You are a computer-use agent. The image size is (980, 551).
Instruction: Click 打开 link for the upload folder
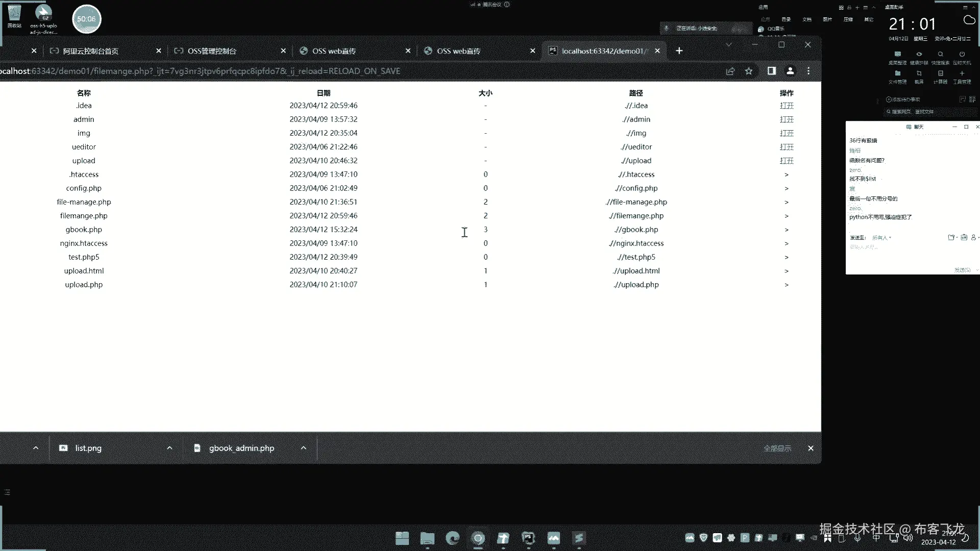tap(787, 161)
